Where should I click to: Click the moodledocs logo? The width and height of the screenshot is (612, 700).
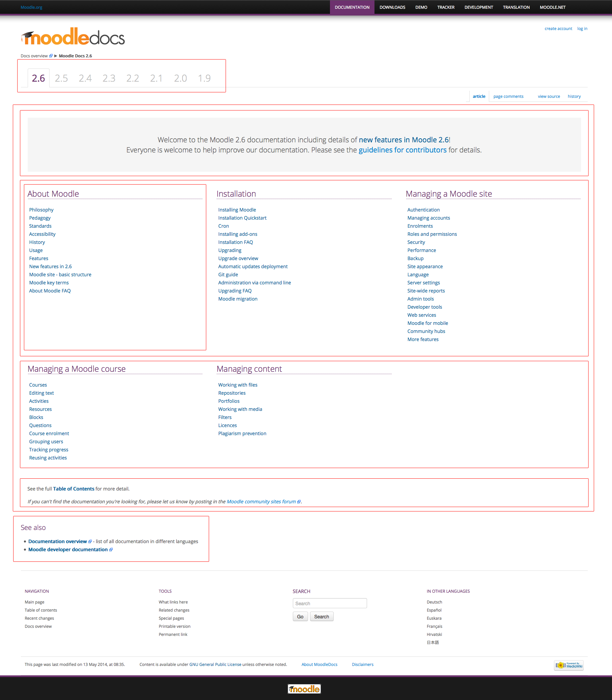click(73, 36)
